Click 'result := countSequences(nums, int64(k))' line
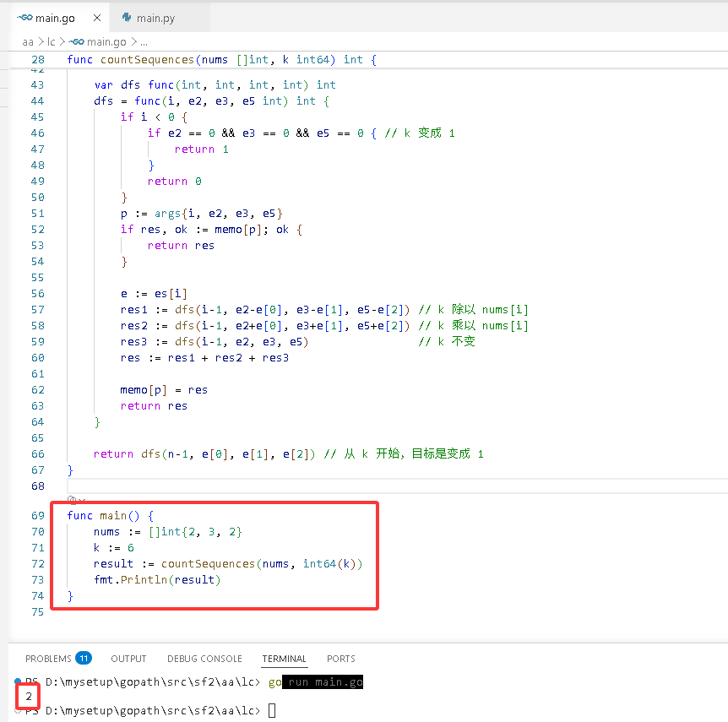This screenshot has width=728, height=722. click(228, 564)
